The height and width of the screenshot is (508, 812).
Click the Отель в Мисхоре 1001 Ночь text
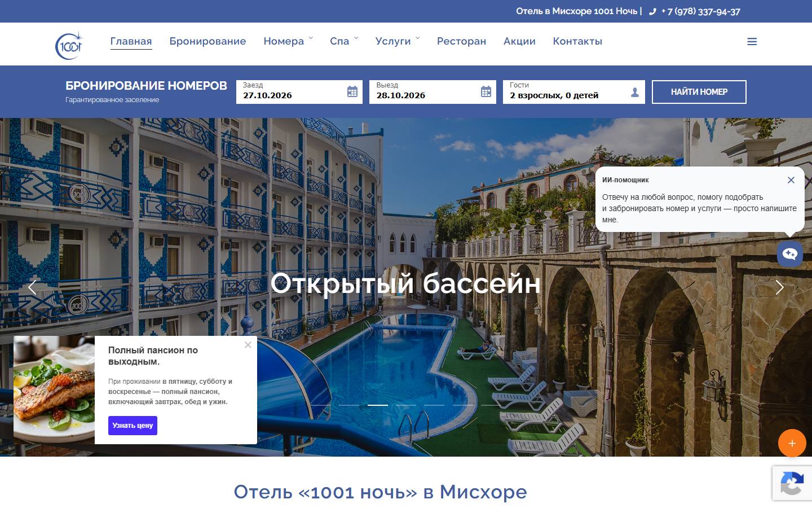577,11
